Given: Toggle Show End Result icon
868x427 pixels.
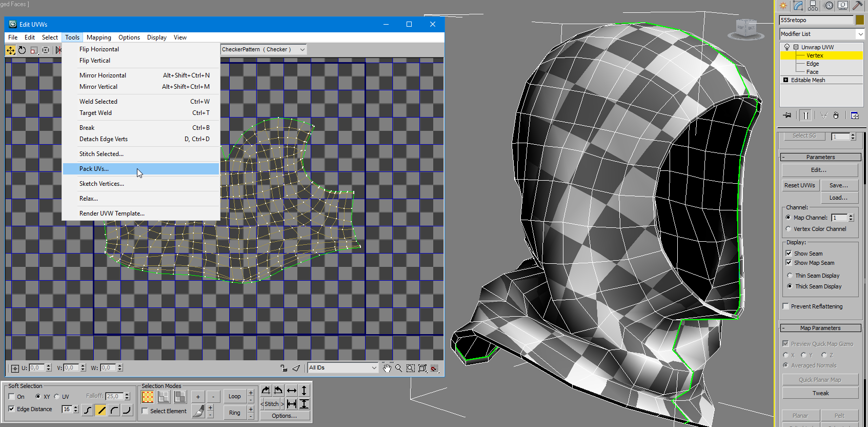Looking at the screenshot, I should tap(805, 115).
